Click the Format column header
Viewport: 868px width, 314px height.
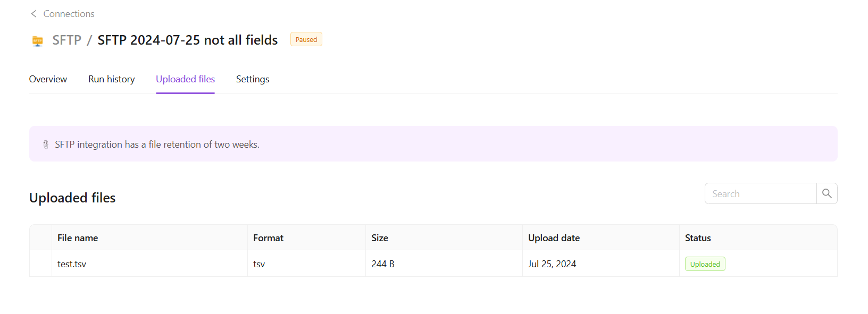pyautogui.click(x=268, y=238)
